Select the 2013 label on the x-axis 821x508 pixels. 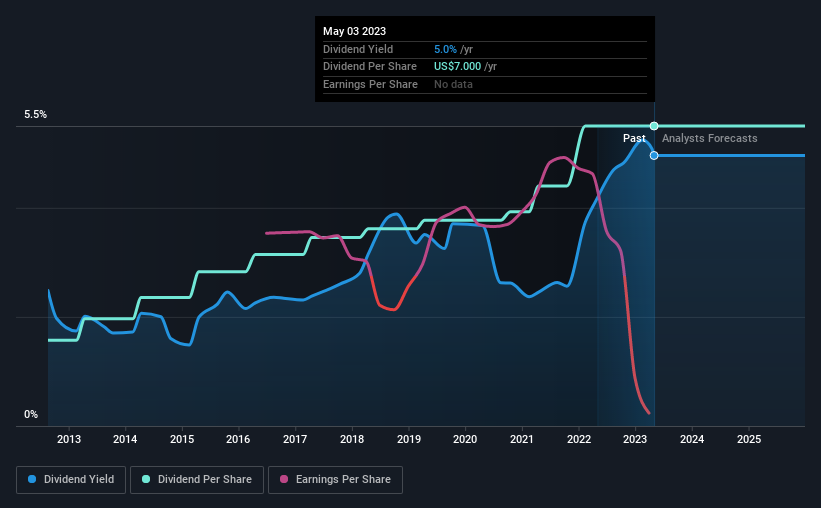coord(69,439)
